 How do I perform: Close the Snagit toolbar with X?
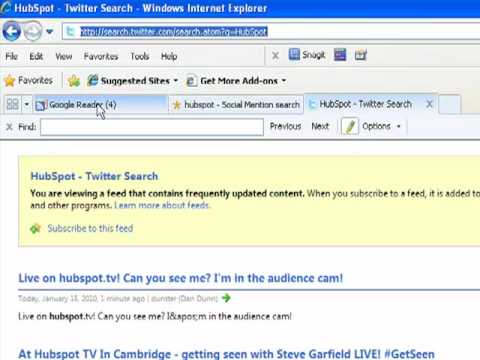pyautogui.click(x=275, y=55)
